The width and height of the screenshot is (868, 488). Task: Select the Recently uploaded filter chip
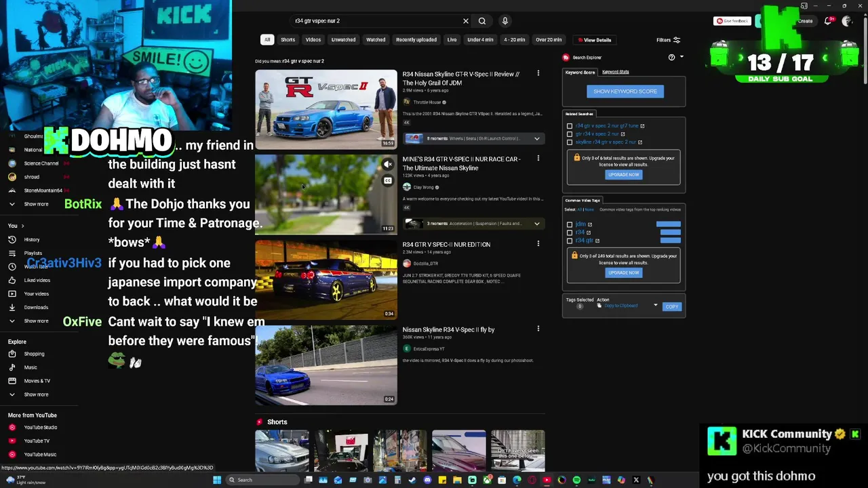[416, 40]
